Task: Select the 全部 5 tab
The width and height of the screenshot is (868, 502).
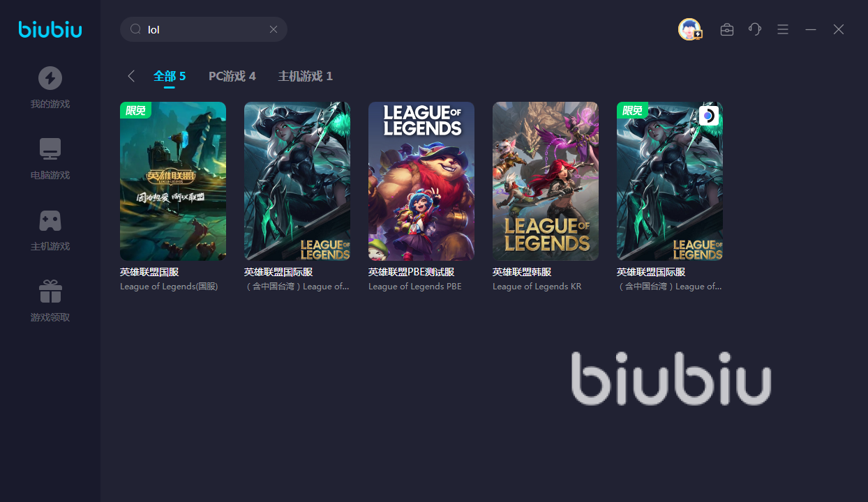Action: pyautogui.click(x=170, y=76)
